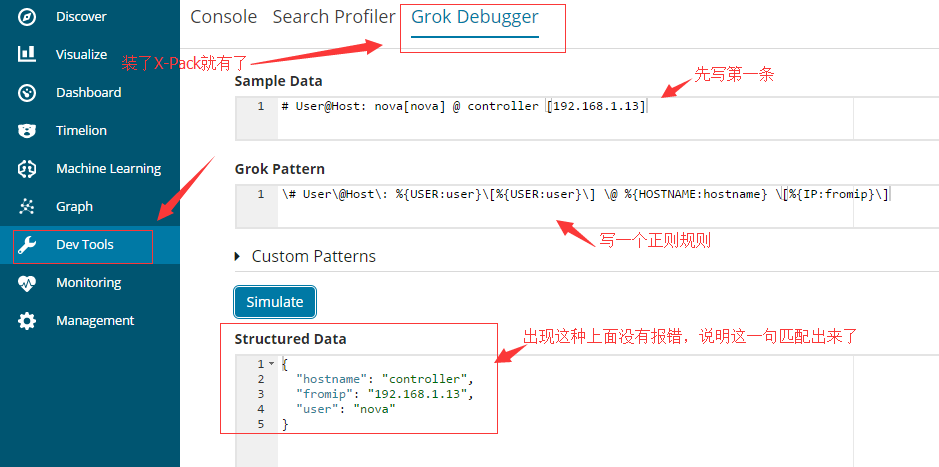Click the Management gear icon

(27, 321)
